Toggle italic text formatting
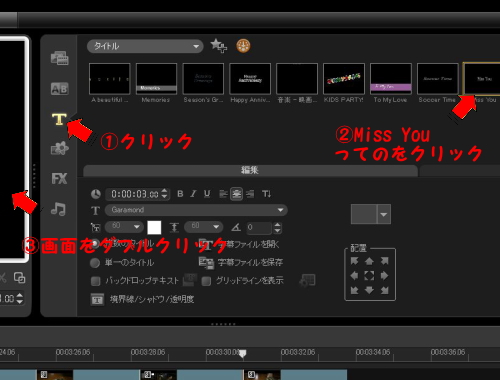The image size is (500, 380). tap(193, 194)
